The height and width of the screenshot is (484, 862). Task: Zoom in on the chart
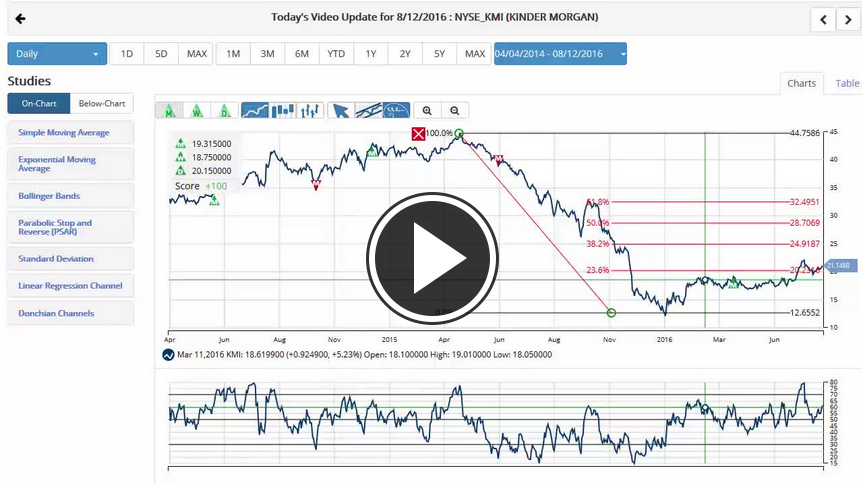tap(427, 111)
